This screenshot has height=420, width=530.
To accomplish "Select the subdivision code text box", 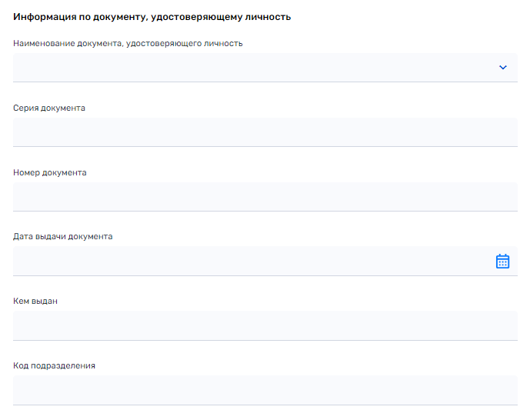I will tap(265, 390).
